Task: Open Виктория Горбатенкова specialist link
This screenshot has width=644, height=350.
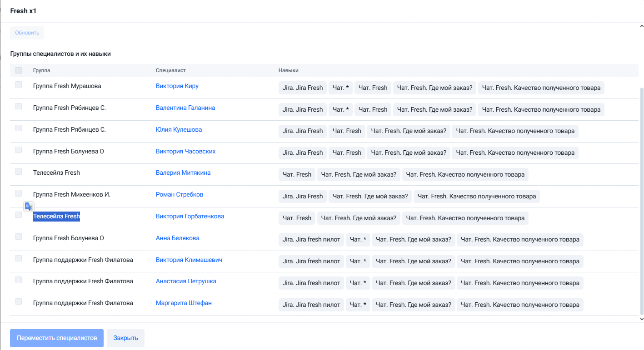Action: click(190, 216)
